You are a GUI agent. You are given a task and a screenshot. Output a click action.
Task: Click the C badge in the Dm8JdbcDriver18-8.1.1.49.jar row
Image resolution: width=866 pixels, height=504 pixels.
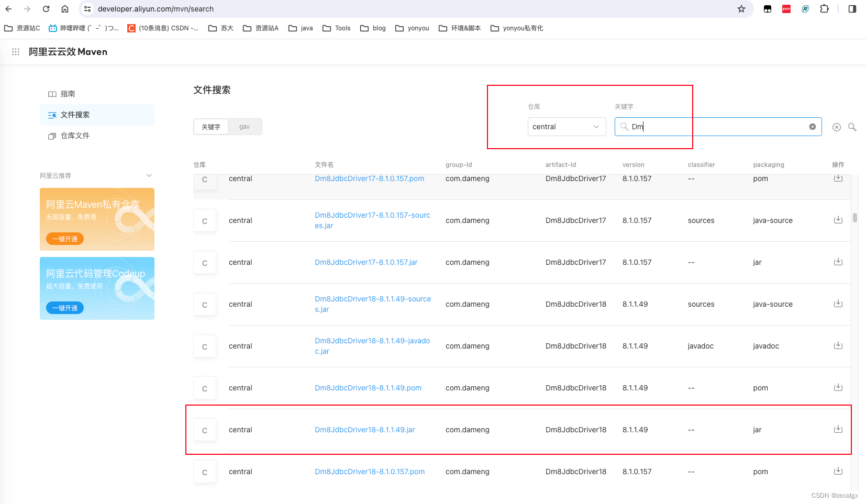click(x=205, y=430)
